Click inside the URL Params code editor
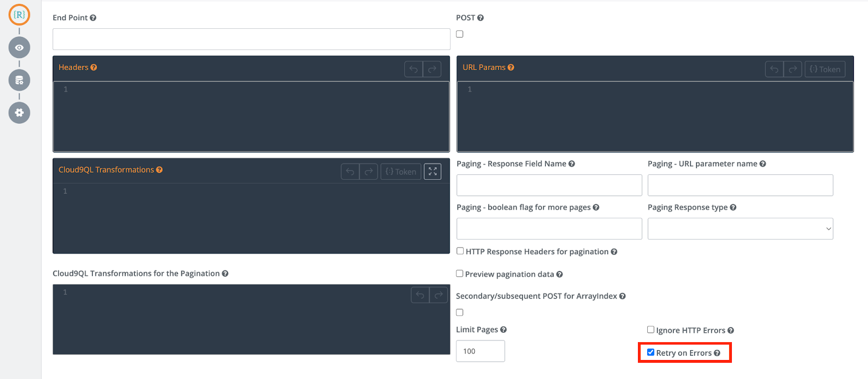Image resolution: width=868 pixels, height=379 pixels. click(x=655, y=116)
